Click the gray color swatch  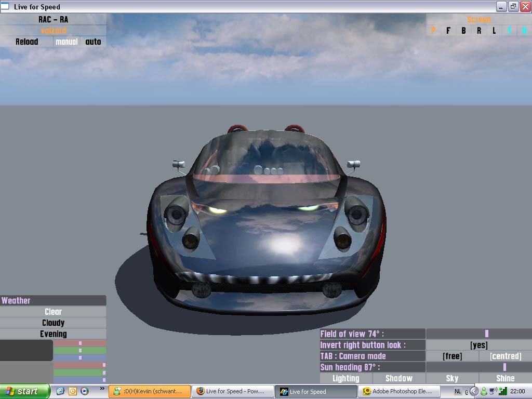point(26,372)
